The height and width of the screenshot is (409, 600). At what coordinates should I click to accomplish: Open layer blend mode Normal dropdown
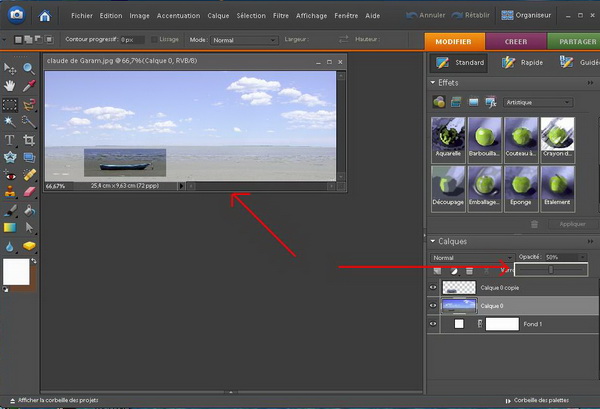click(x=471, y=258)
